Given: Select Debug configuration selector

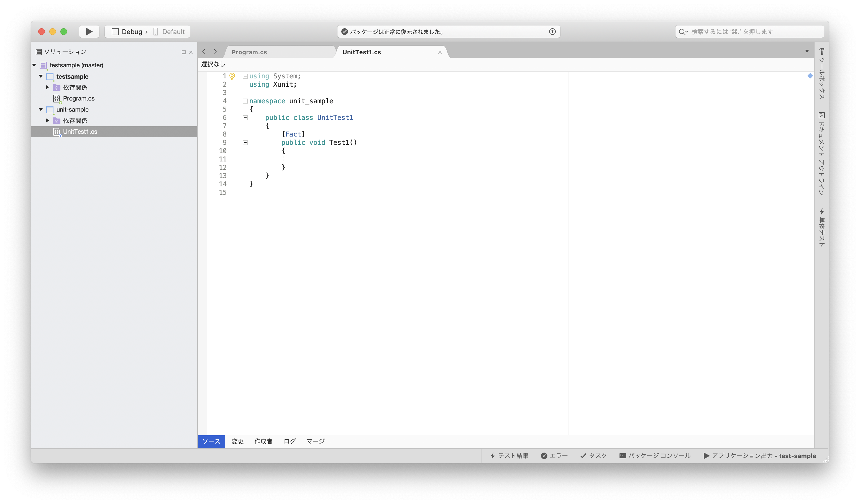Looking at the screenshot, I should [131, 32].
